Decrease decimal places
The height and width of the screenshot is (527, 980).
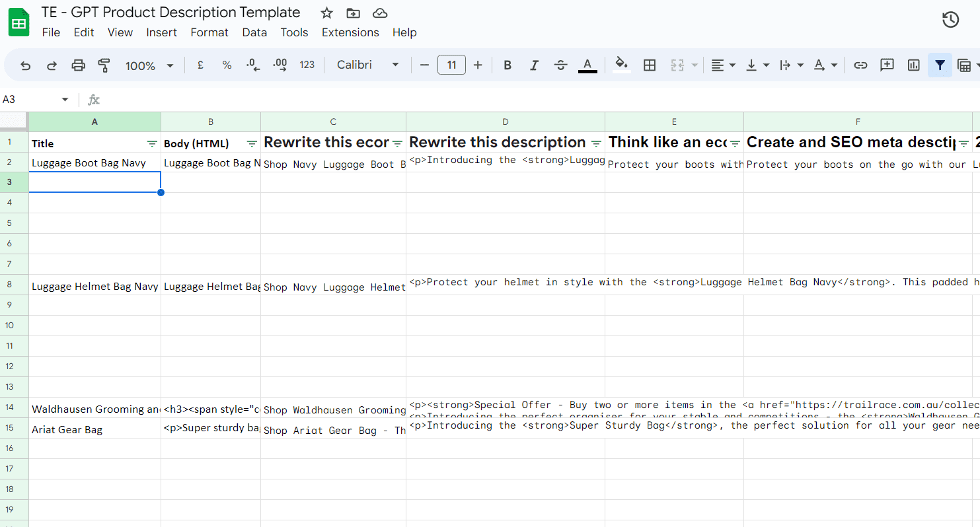coord(253,65)
